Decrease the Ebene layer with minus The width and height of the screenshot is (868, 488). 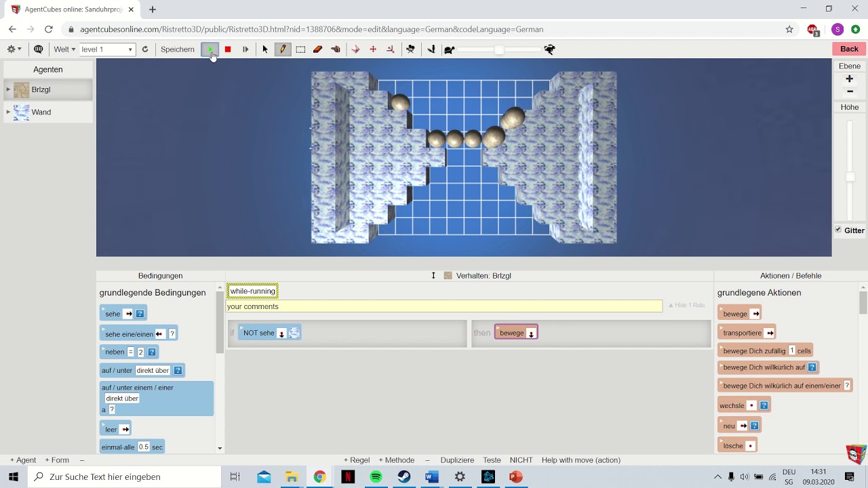pyautogui.click(x=849, y=91)
